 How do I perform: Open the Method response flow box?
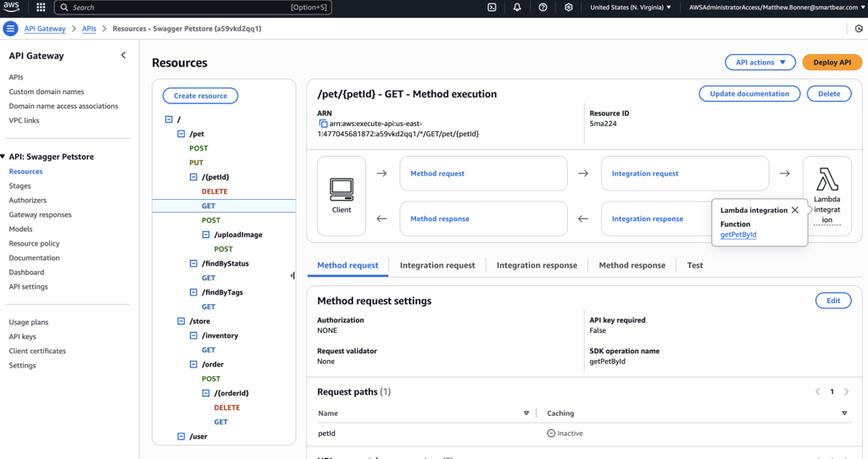click(x=484, y=219)
